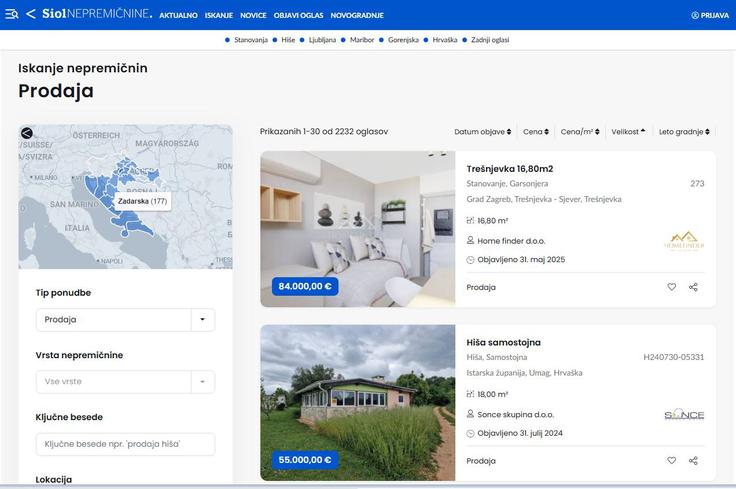Sort listings by Datum objave
736x489 pixels.
483,132
